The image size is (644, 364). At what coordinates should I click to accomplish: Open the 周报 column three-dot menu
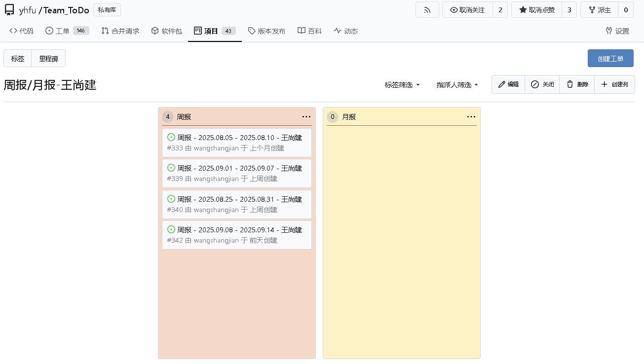pyautogui.click(x=306, y=117)
